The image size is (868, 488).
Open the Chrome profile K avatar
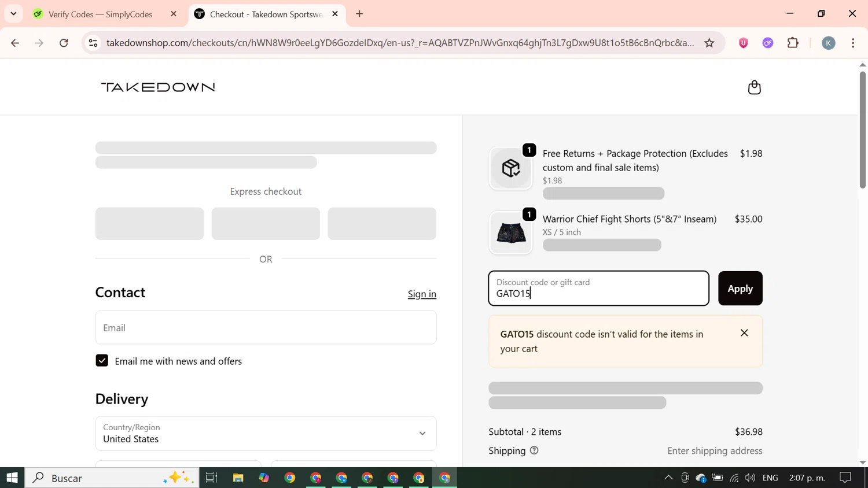point(829,43)
